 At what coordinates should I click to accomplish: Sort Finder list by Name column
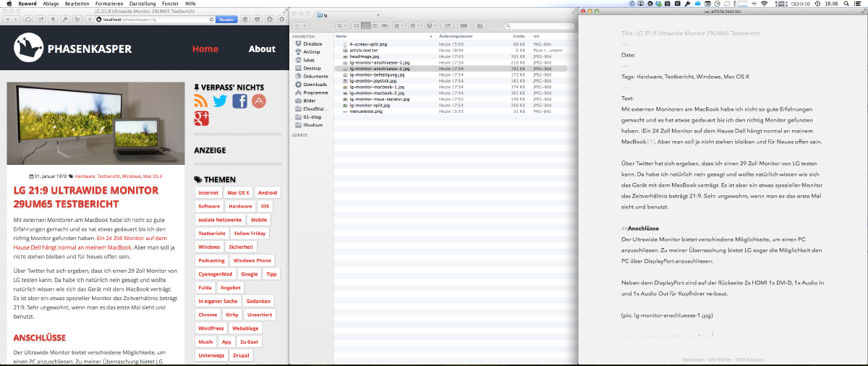tap(383, 36)
